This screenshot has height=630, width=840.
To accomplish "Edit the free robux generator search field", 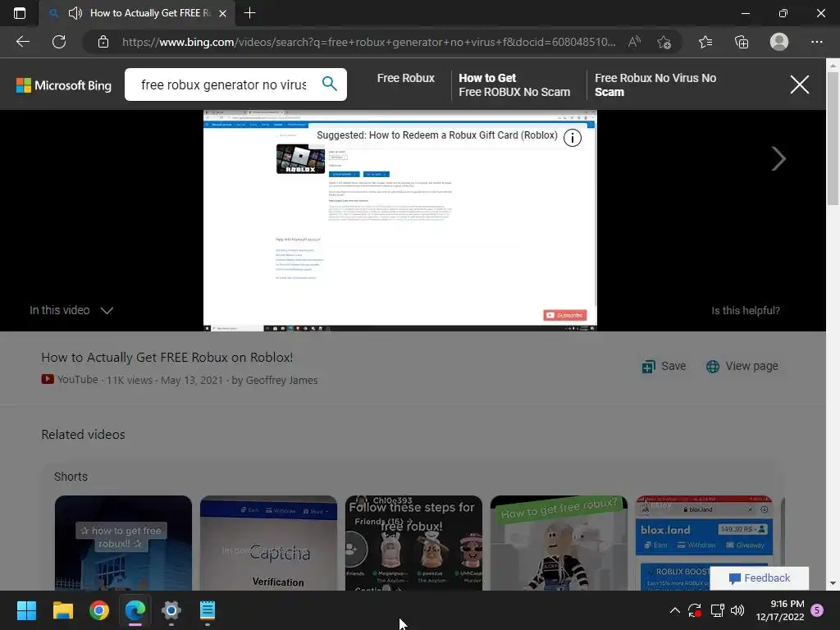I will pyautogui.click(x=224, y=84).
